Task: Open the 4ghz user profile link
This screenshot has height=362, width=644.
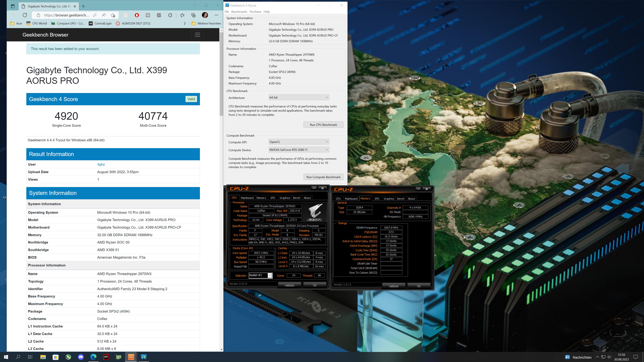Action: (x=101, y=164)
